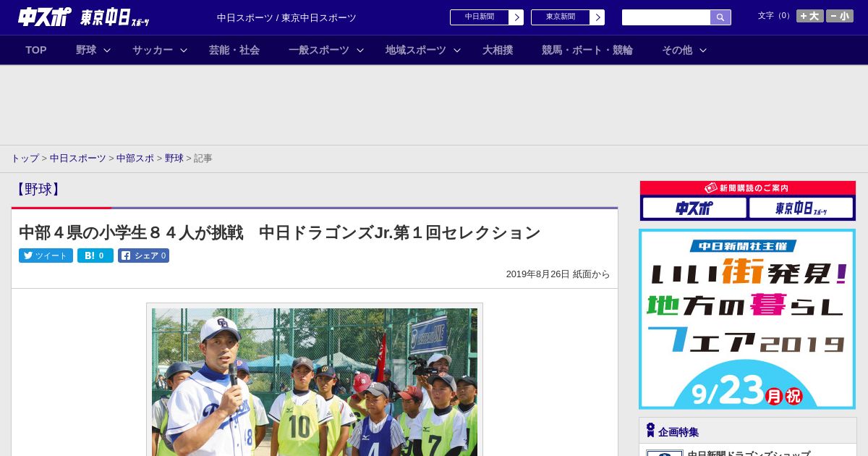Image resolution: width=868 pixels, height=456 pixels.
Task: Click the article date 2019年8月26日
Action: coord(538,274)
